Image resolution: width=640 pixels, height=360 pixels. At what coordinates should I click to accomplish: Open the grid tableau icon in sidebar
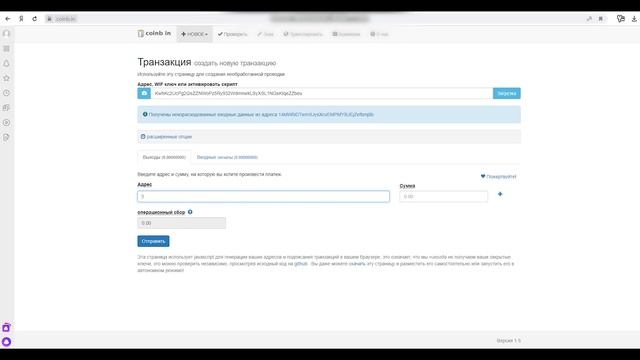[x=7, y=49]
